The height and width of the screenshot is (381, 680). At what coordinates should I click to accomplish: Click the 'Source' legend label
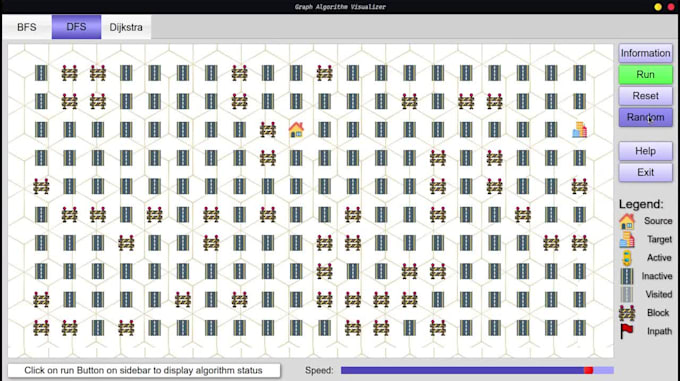[658, 221]
